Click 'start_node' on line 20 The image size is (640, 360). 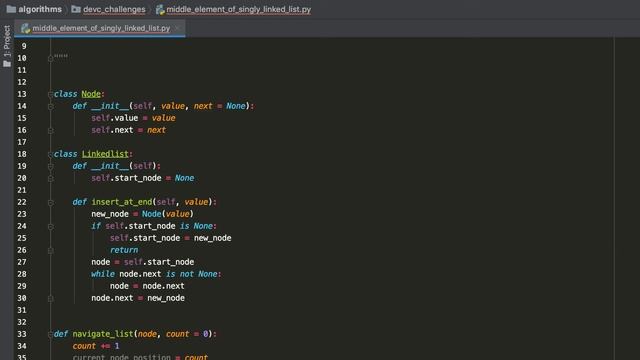138,178
